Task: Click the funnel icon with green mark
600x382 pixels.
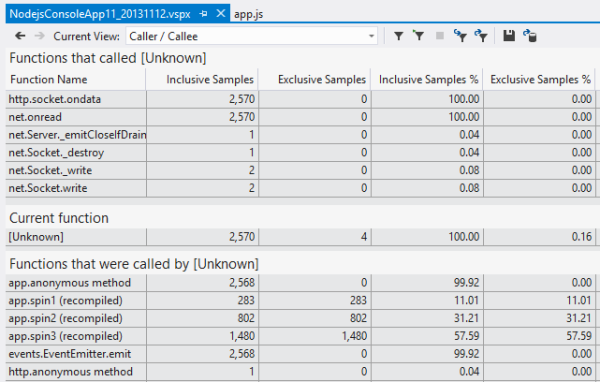Action: click(x=419, y=36)
